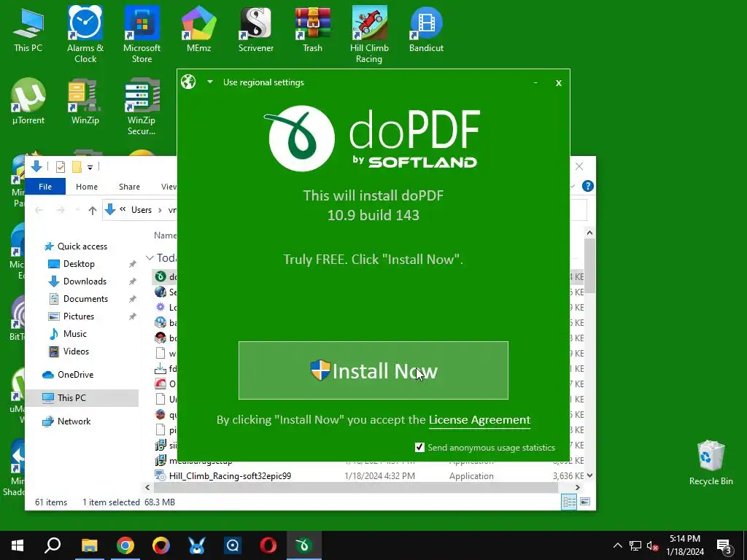The height and width of the screenshot is (560, 747).
Task: Select OneDrive in Explorer sidebar
Action: [x=75, y=375]
